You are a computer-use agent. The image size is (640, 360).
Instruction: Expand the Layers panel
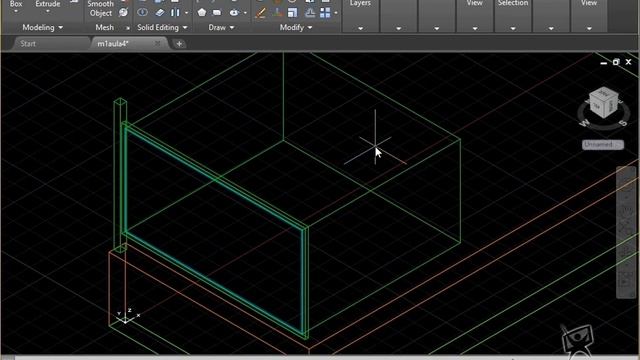click(x=360, y=29)
